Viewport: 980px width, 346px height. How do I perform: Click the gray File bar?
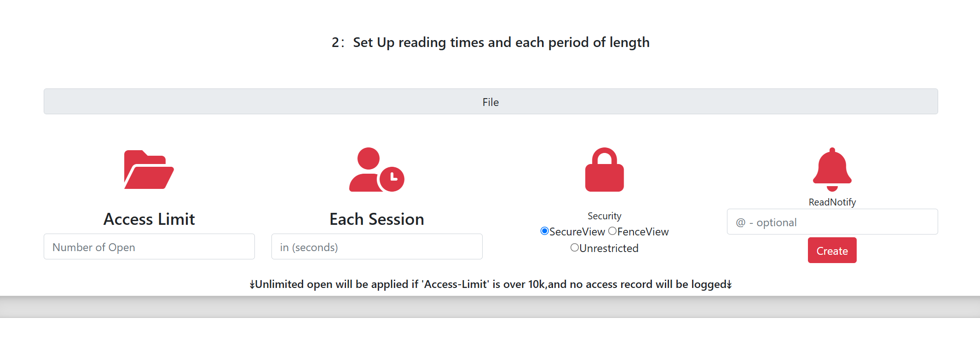490,102
